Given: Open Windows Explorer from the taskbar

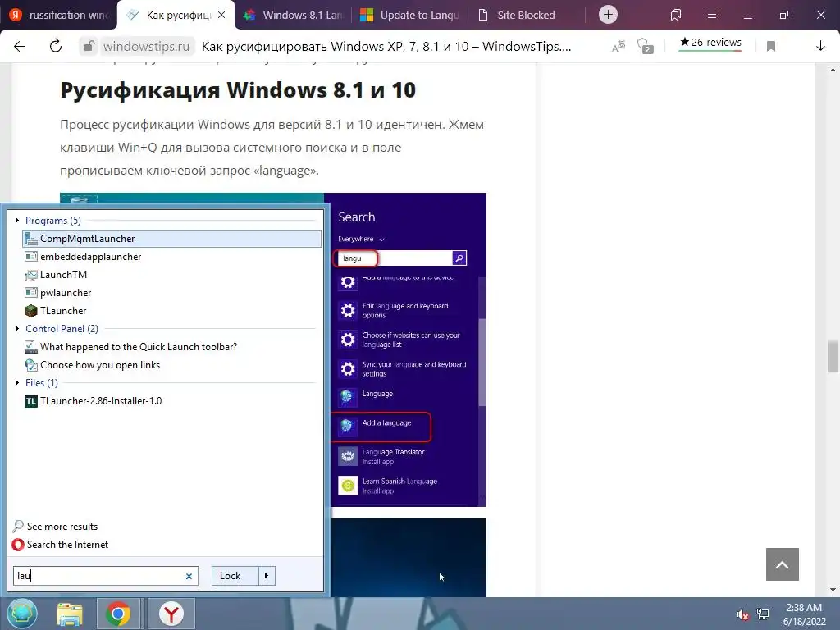Looking at the screenshot, I should click(x=70, y=614).
